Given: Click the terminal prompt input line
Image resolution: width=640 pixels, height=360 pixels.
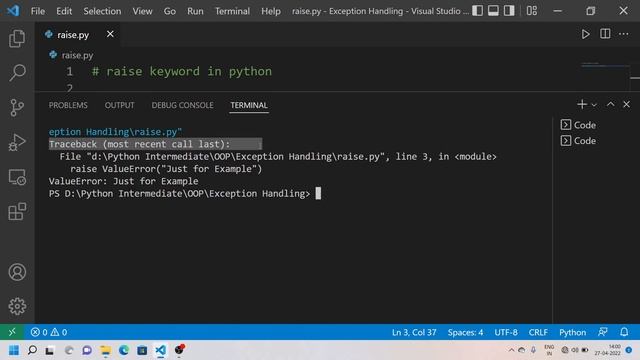Looking at the screenshot, I should click(x=185, y=193).
